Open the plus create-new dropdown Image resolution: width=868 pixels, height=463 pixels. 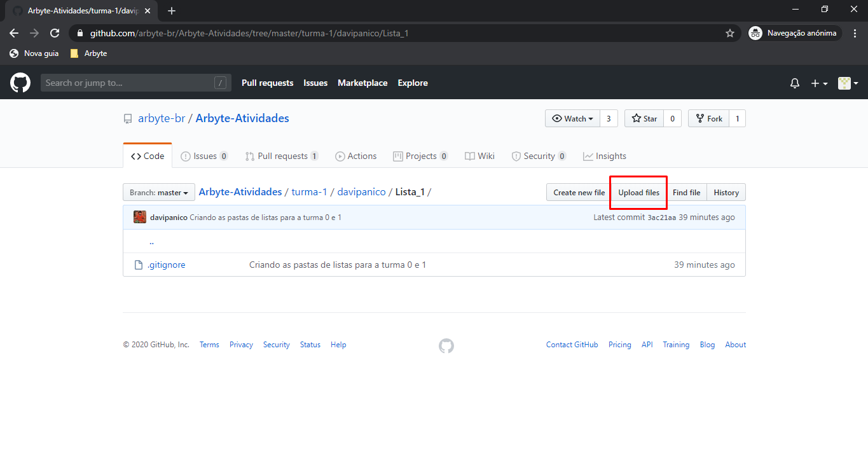click(x=819, y=83)
